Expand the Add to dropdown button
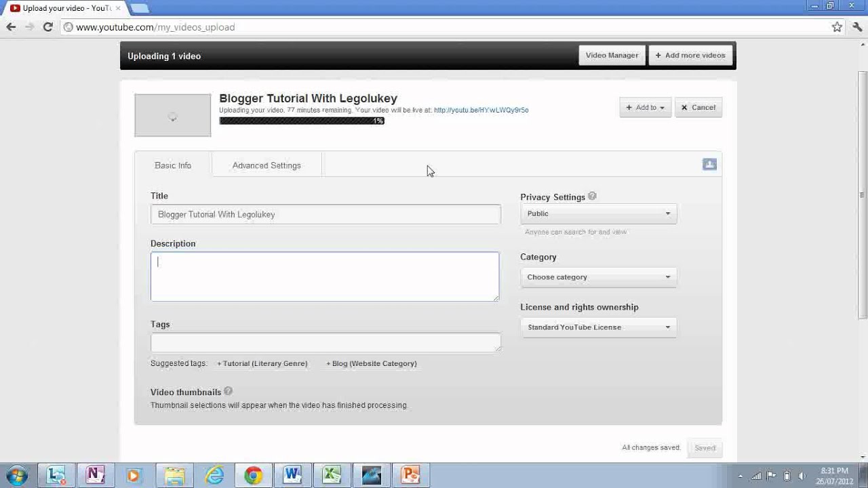 coord(646,107)
